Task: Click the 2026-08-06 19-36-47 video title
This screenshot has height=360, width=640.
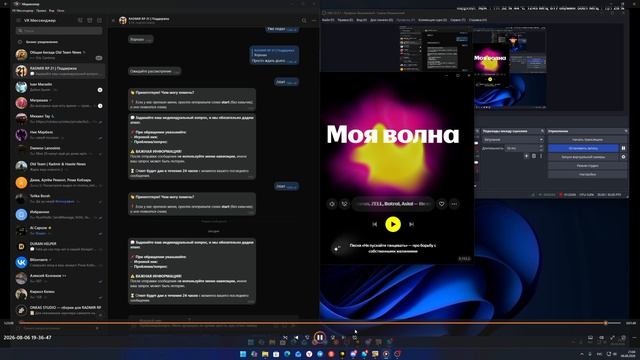Action: [x=27, y=338]
